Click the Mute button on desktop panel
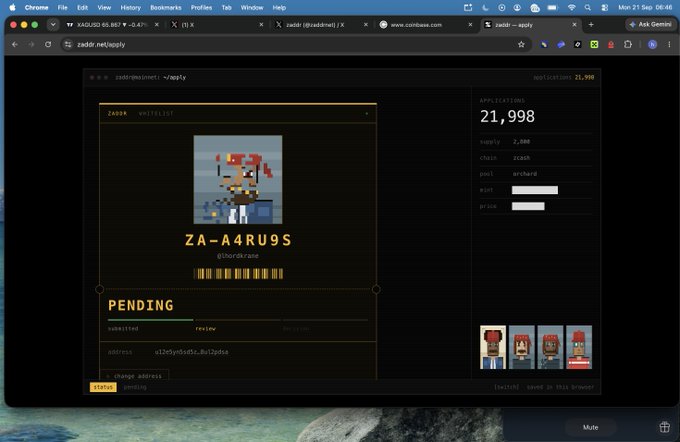The width and height of the screenshot is (680, 442). 590,427
